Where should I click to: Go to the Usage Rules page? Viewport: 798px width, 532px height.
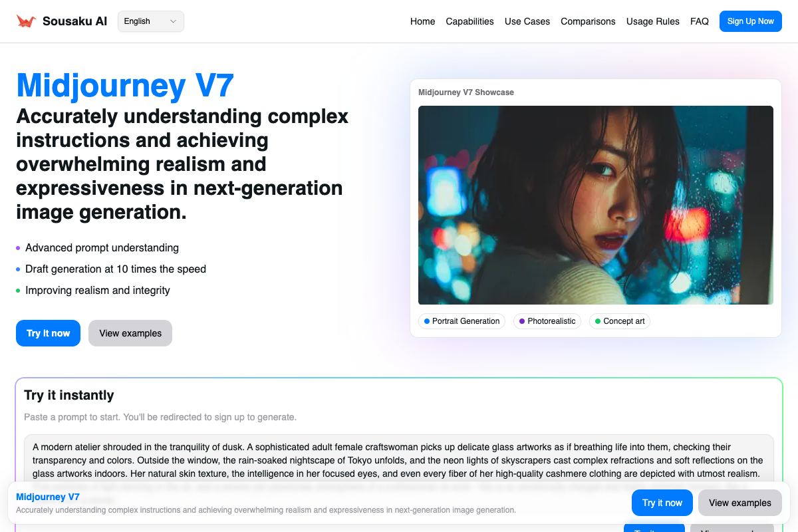pos(652,21)
